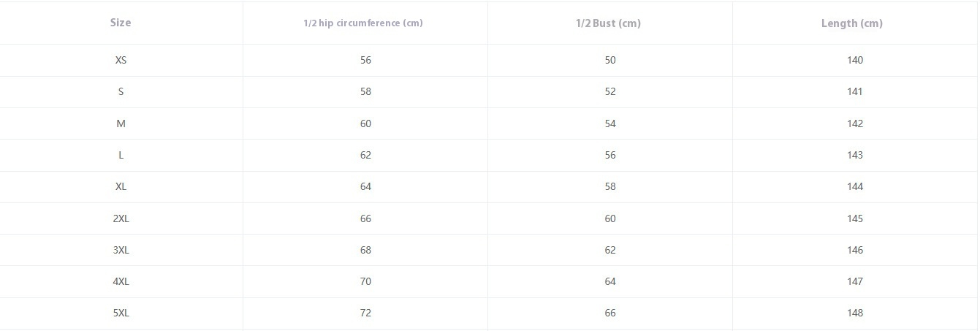
Task: Select the 1/2 hip circumference (cm) header
Action: [363, 23]
